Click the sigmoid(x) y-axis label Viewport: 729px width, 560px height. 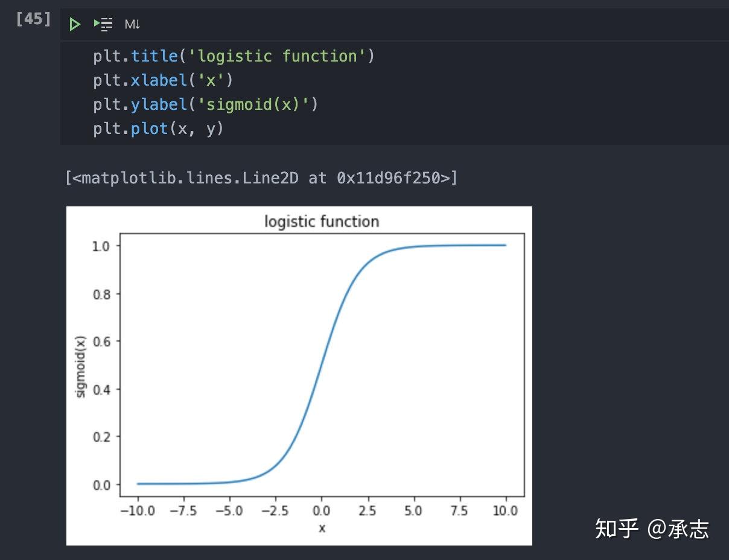pos(81,366)
